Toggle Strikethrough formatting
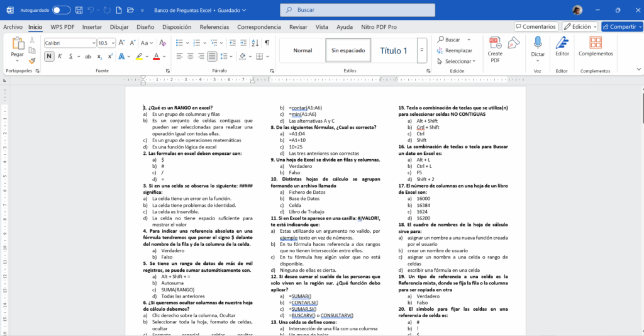This screenshot has height=336, width=644. (x=88, y=56)
